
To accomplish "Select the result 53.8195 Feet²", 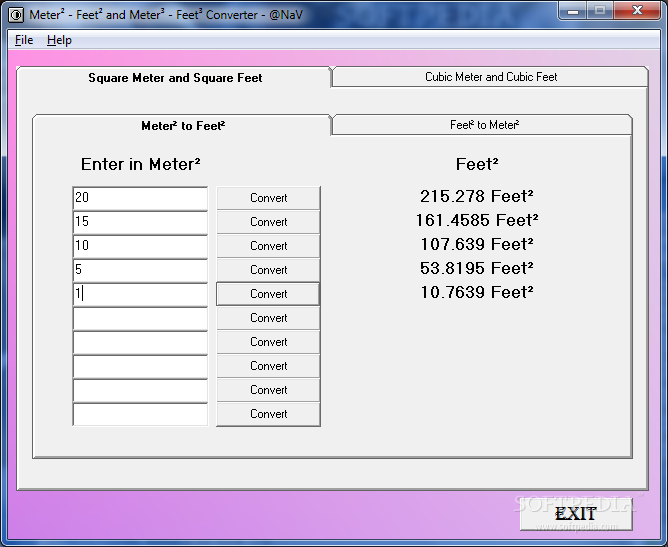I will pyautogui.click(x=477, y=268).
